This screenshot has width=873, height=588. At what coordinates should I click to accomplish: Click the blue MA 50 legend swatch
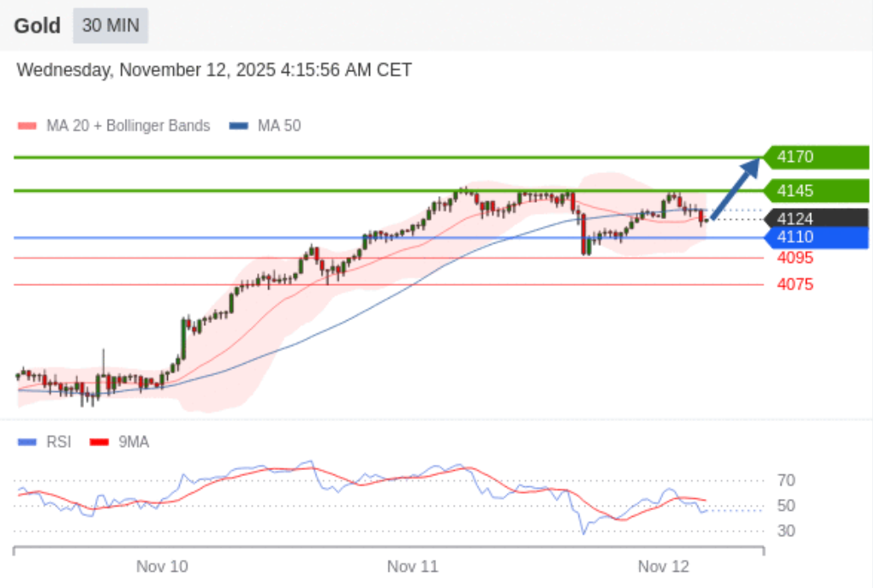coord(238,126)
